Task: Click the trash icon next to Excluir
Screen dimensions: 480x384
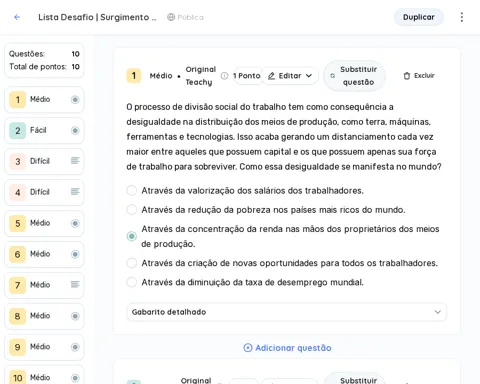Action: [x=407, y=76]
